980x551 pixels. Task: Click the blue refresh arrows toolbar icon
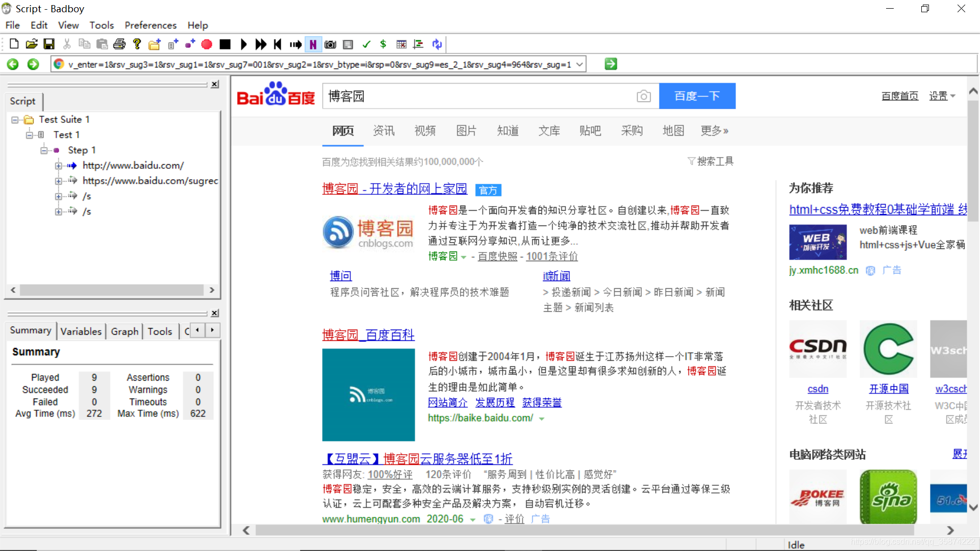point(437,44)
